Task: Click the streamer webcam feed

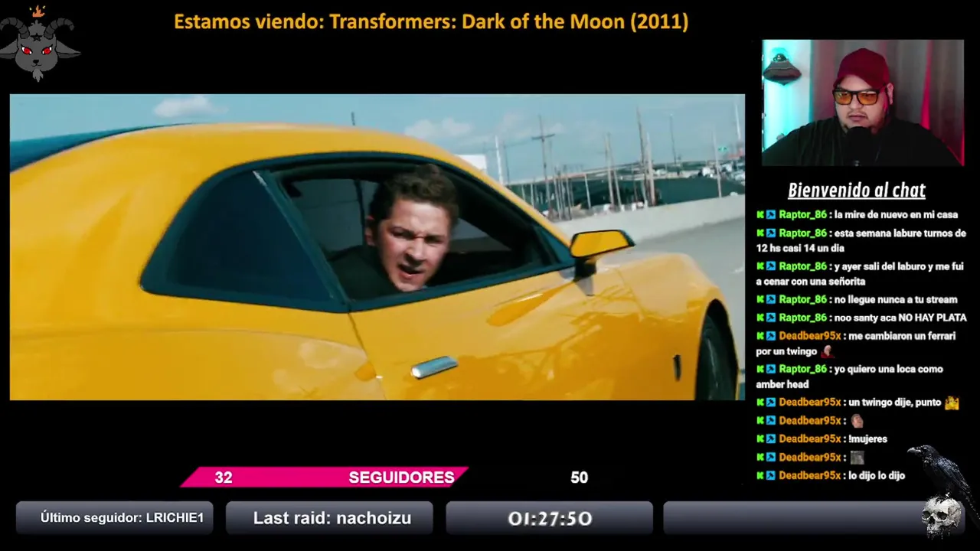Action: (x=863, y=103)
